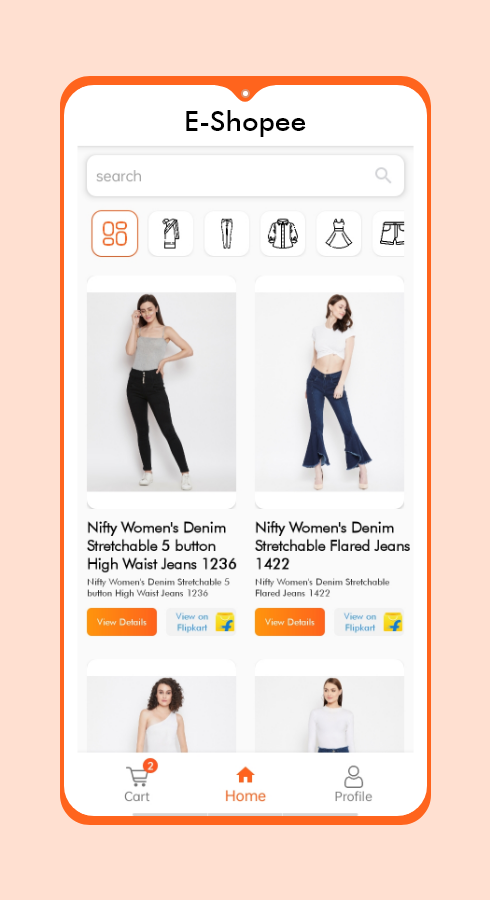View Details for Flared Jeans 1422

290,622
